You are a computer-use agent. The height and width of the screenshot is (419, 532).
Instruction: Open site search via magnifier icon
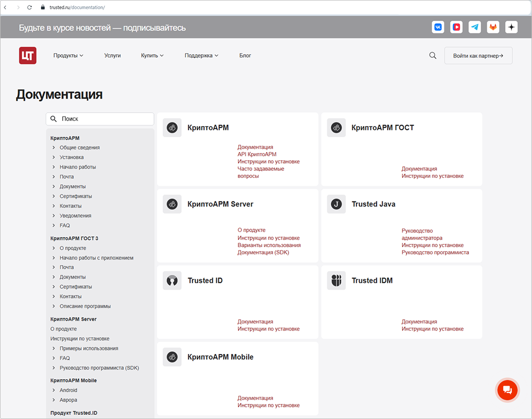point(433,56)
